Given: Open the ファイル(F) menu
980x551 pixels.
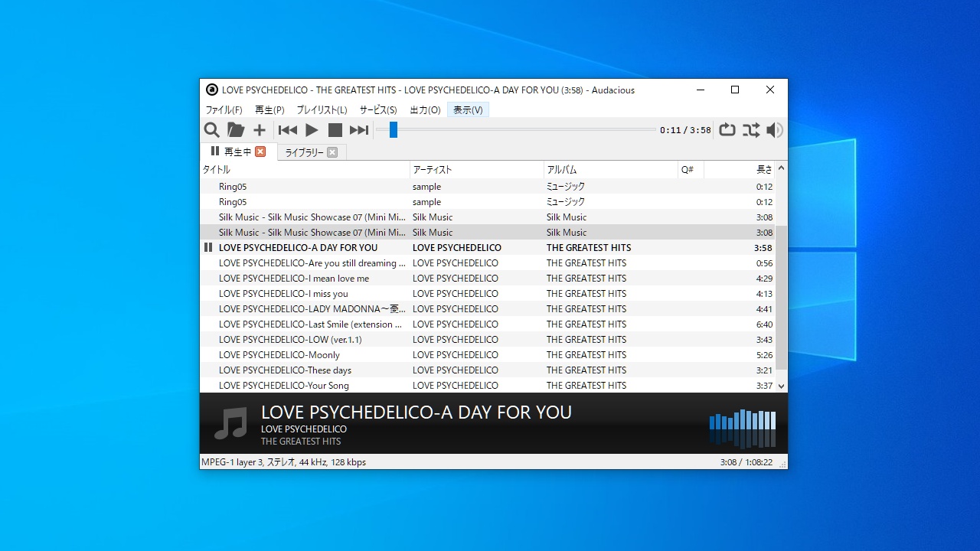Looking at the screenshot, I should coord(224,110).
